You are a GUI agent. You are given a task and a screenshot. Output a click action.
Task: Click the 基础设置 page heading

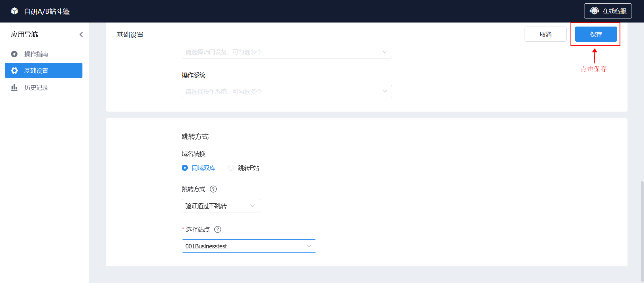coord(130,35)
